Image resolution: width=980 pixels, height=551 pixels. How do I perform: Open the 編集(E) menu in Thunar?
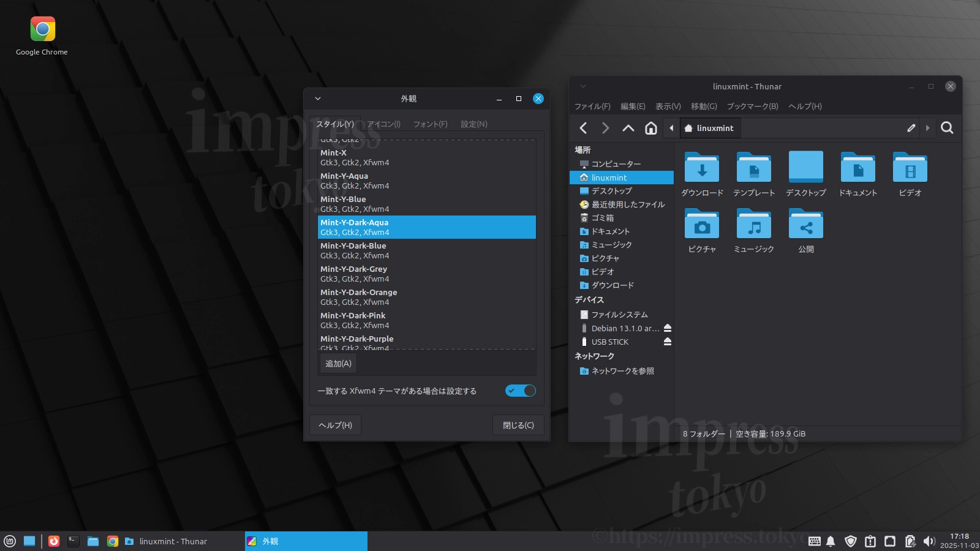[633, 107]
